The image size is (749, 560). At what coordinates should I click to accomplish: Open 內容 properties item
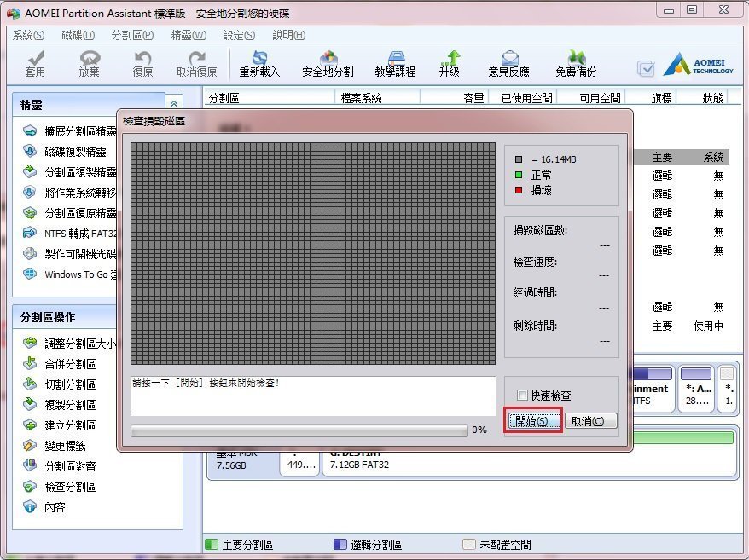pos(44,507)
